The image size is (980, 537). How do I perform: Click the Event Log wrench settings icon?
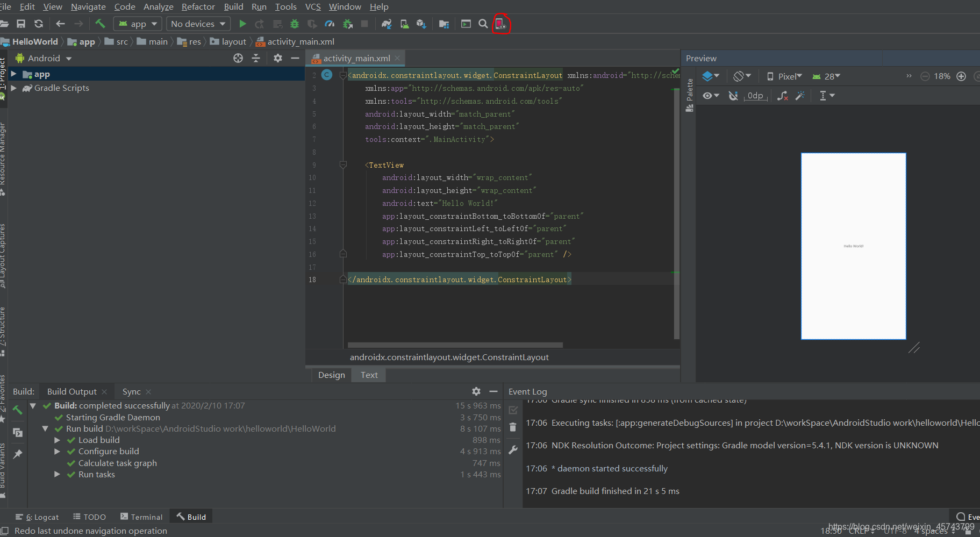pos(513,449)
